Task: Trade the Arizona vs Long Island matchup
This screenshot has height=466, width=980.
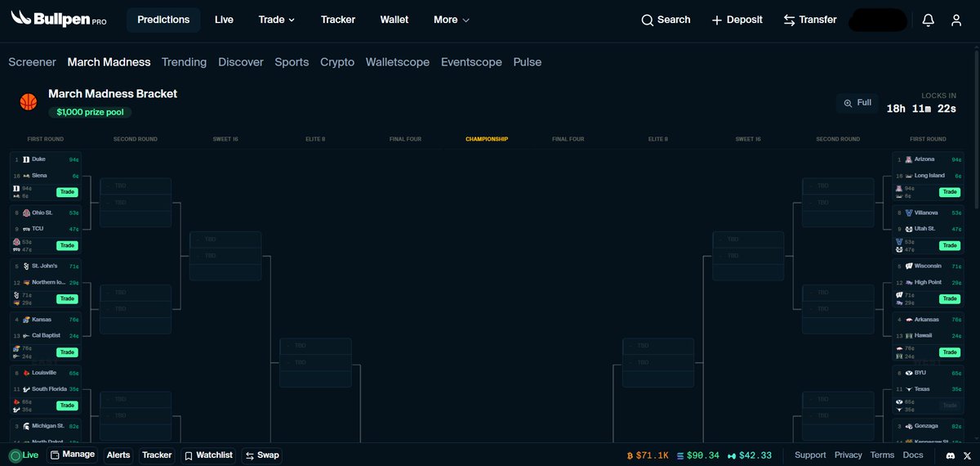Action: click(949, 192)
